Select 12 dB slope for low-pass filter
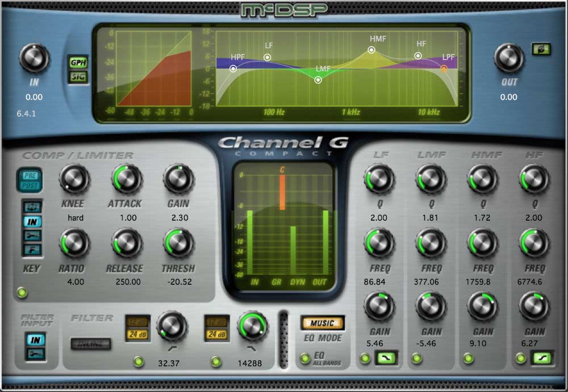568x392 pixels. [217, 322]
